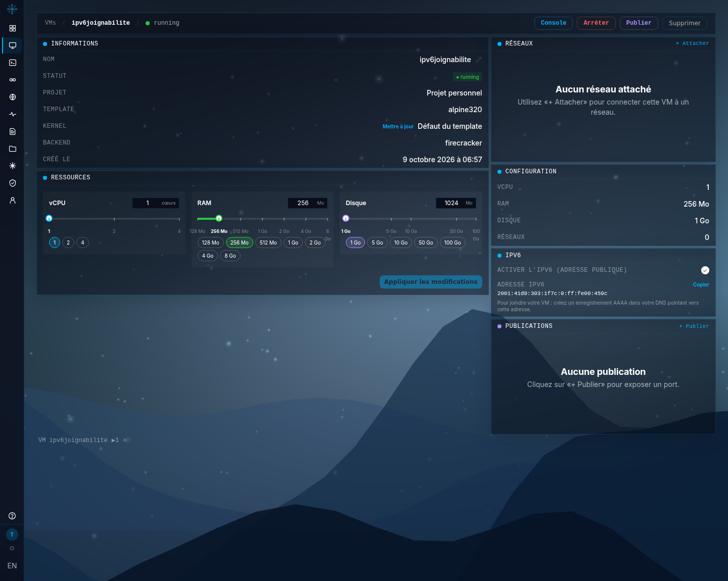Focus the vCPU cores input field

(156, 203)
